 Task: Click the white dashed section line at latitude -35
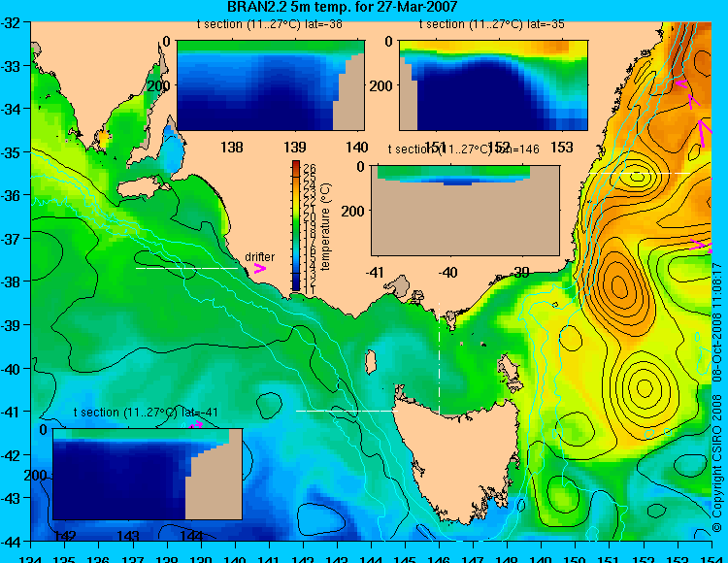(639, 174)
